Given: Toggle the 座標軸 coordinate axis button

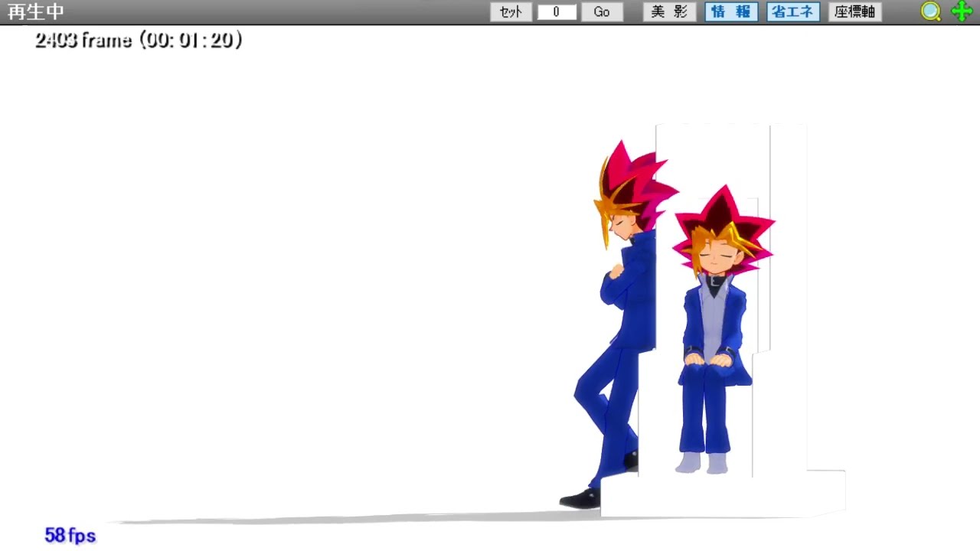Looking at the screenshot, I should [x=855, y=12].
